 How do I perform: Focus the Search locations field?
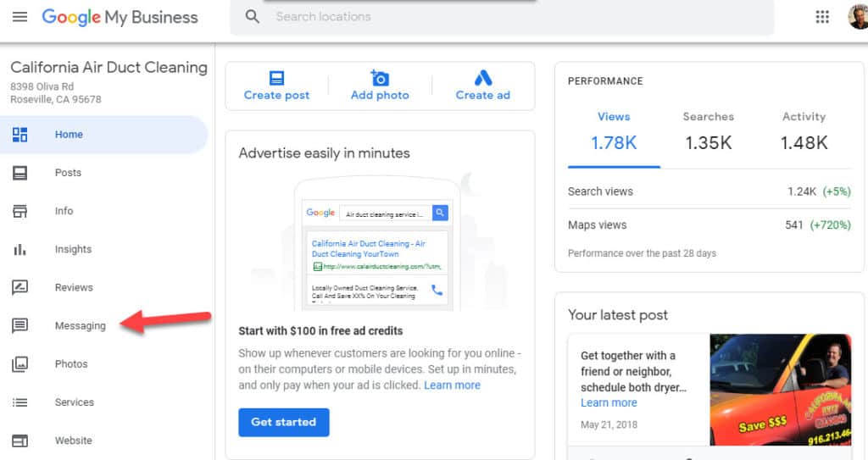click(501, 17)
